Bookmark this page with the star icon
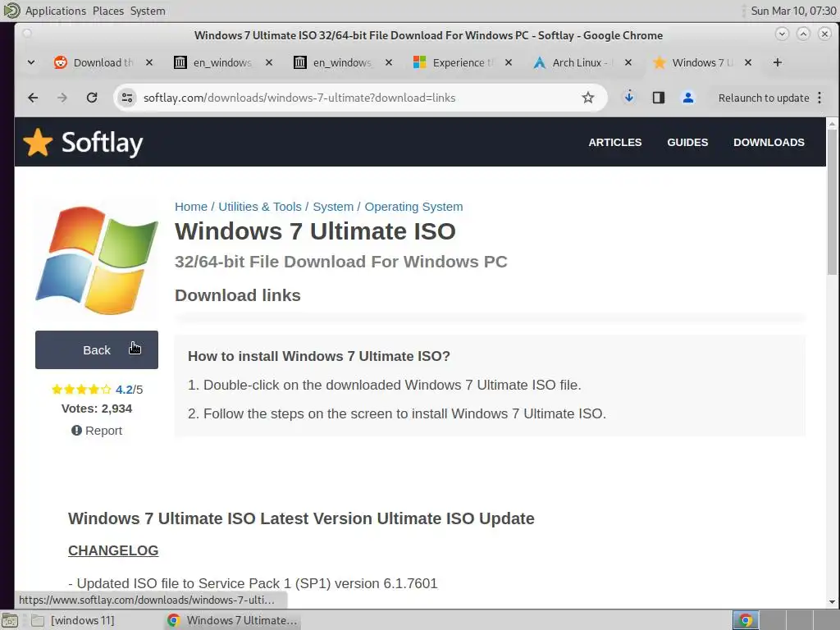 pos(587,98)
